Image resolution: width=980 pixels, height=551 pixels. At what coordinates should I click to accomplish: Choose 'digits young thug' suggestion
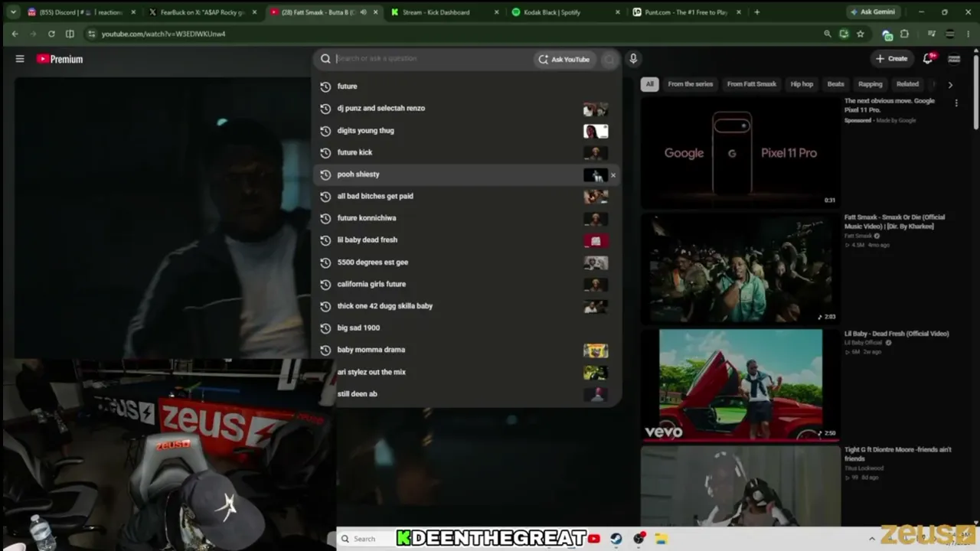467,131
